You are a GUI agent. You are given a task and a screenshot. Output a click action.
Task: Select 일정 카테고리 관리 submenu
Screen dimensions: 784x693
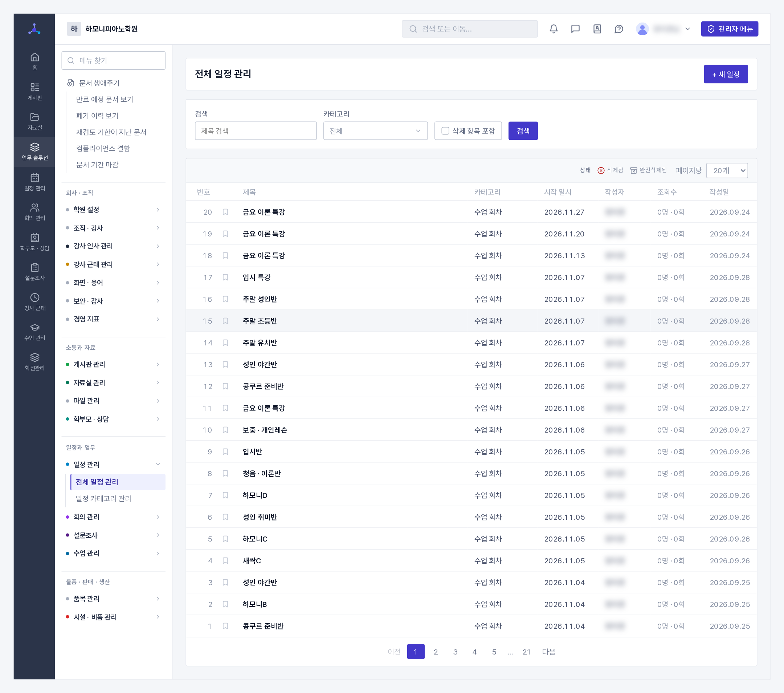(103, 498)
